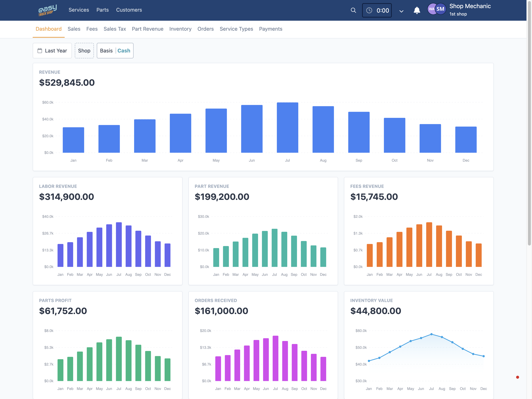
Task: Click the $15,745.00 fees revenue value
Action: click(374, 197)
